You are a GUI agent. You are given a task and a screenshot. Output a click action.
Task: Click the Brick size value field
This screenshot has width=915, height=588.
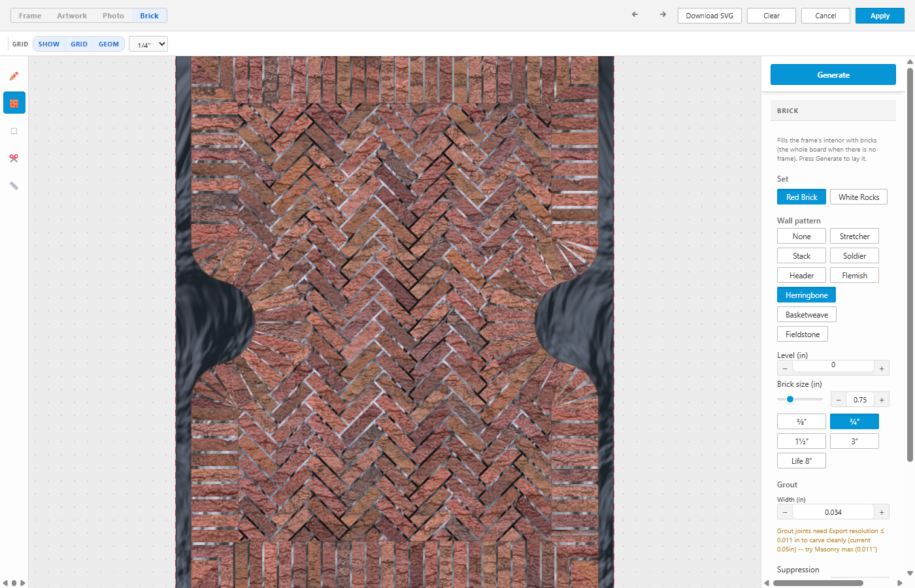[860, 400]
